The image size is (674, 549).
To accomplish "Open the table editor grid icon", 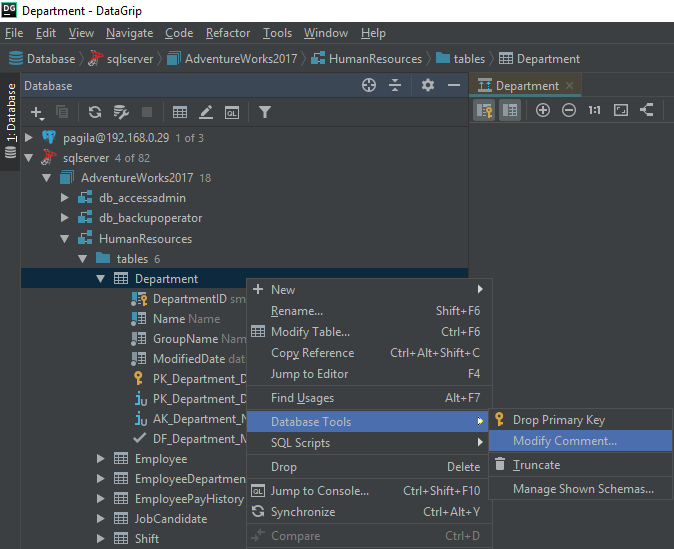I will [180, 113].
